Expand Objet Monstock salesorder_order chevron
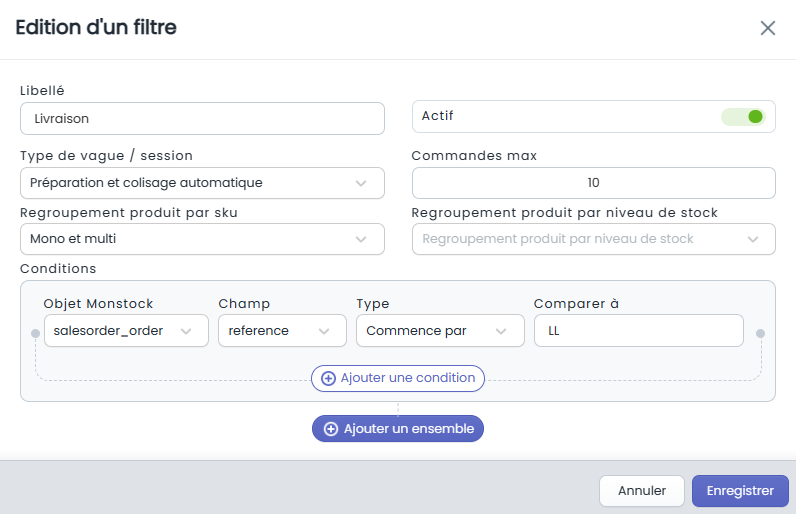This screenshot has width=796, height=514. pyautogui.click(x=186, y=331)
